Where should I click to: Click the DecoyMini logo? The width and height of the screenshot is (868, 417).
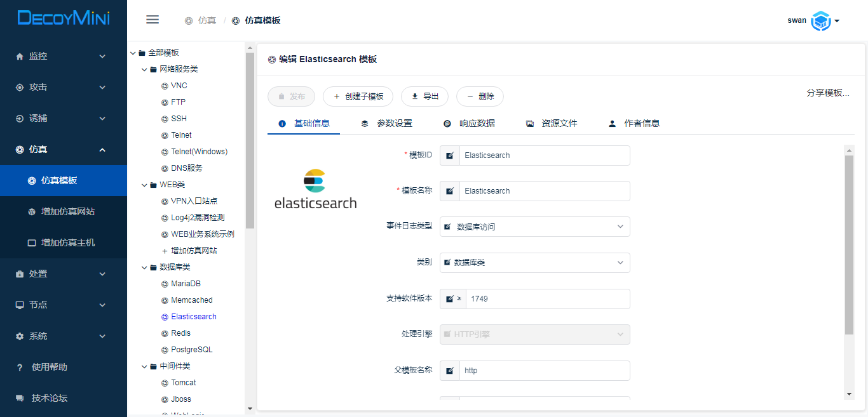[64, 18]
